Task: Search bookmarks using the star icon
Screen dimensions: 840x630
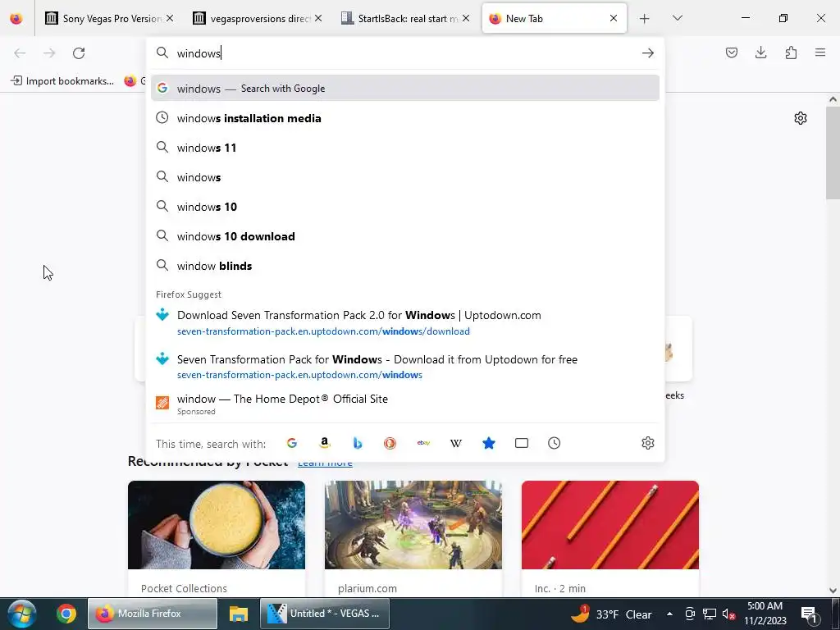Action: [489, 443]
